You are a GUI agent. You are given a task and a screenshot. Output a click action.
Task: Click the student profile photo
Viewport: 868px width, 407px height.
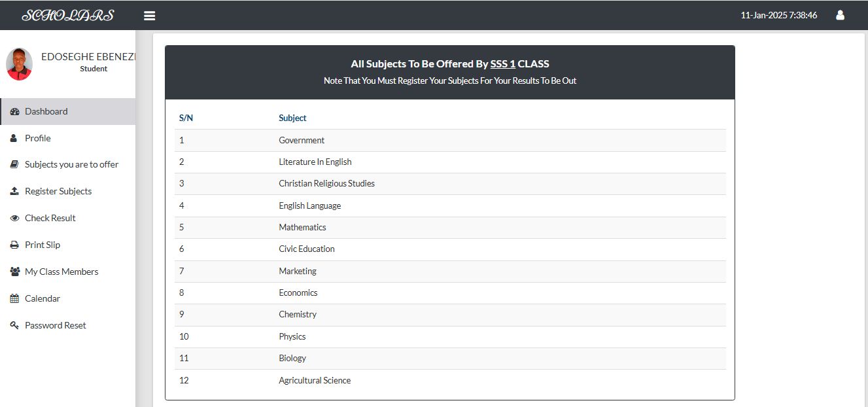coord(19,64)
